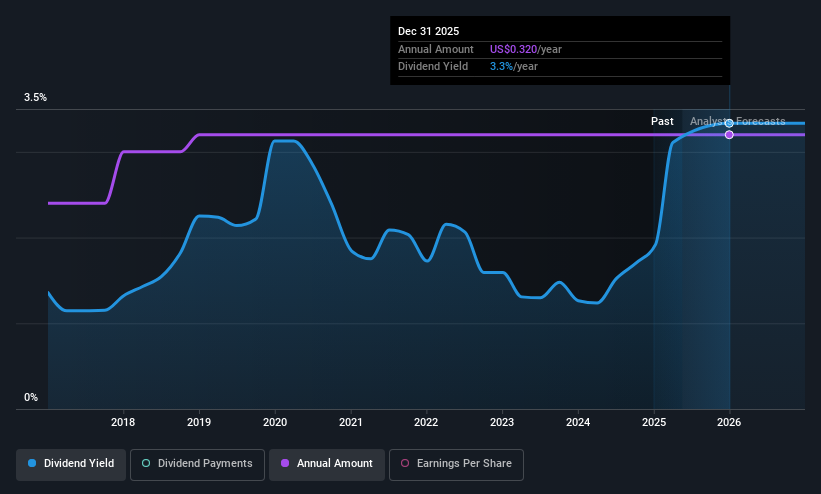Screen dimensions: 821x494
Task: Click the purple Annual Amount legend dot
Action: pyautogui.click(x=285, y=464)
